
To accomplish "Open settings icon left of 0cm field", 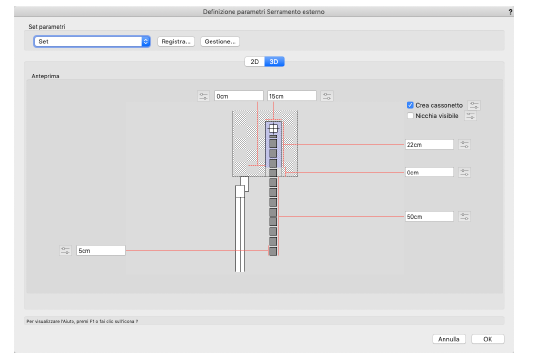I will point(203,96).
